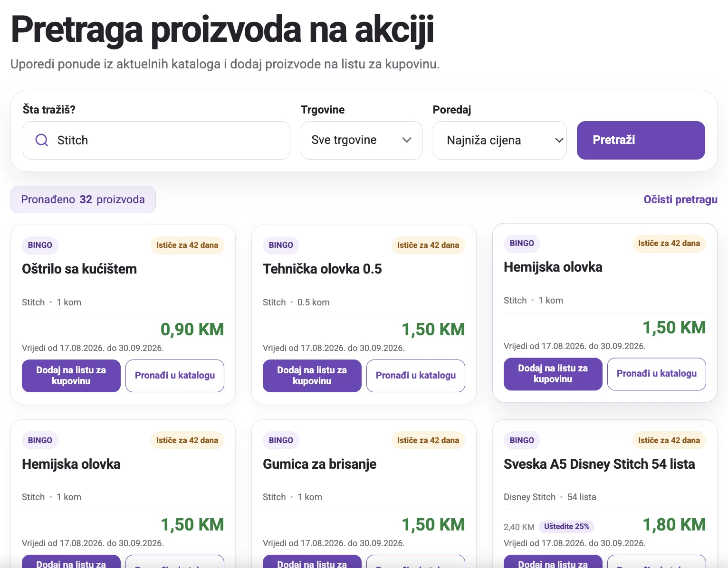Click the Gumica za brisanje product title
This screenshot has height=568, width=728.
click(319, 464)
